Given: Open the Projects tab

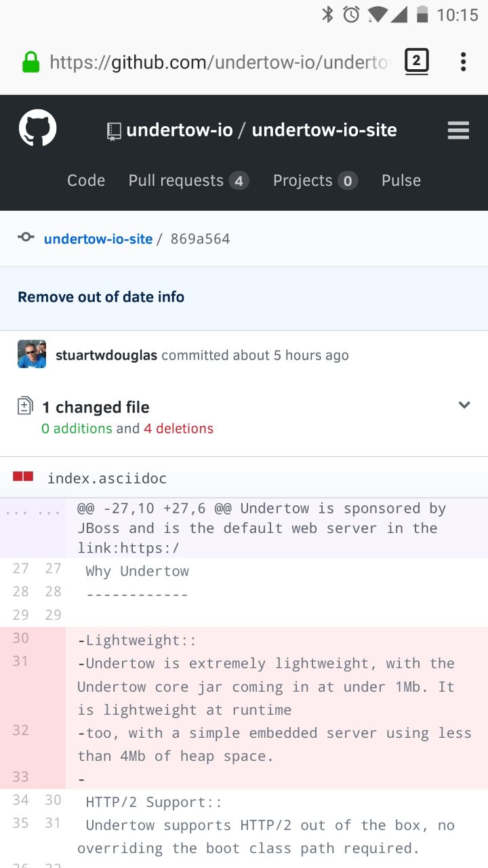Looking at the screenshot, I should pos(315,180).
